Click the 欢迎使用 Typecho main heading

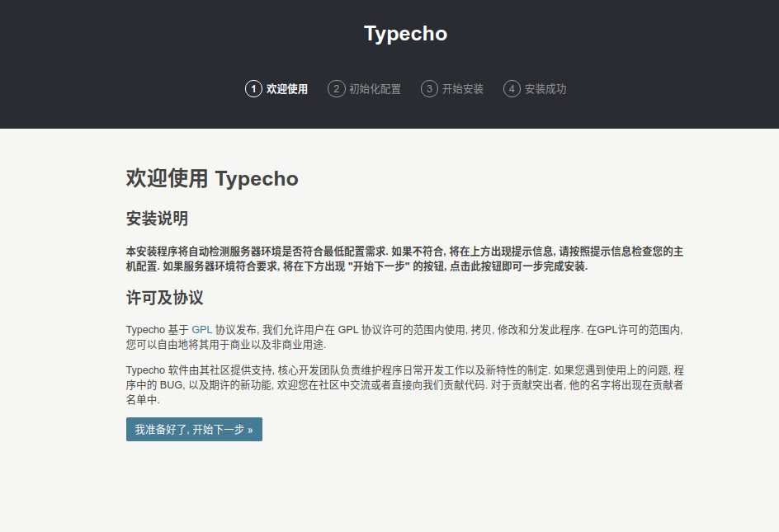coord(212,178)
